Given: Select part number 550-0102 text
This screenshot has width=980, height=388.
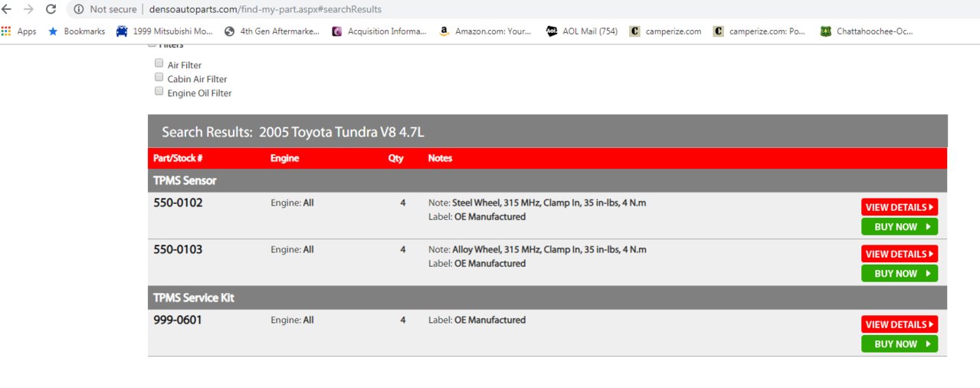Looking at the screenshot, I should pos(178,203).
